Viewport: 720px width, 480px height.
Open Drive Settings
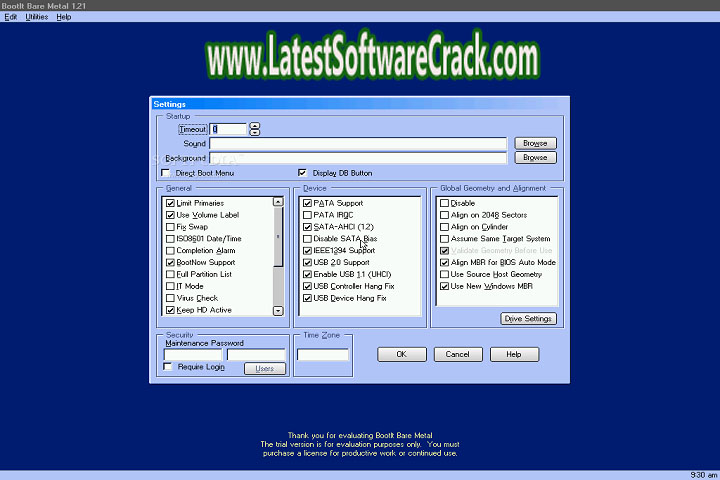528,319
